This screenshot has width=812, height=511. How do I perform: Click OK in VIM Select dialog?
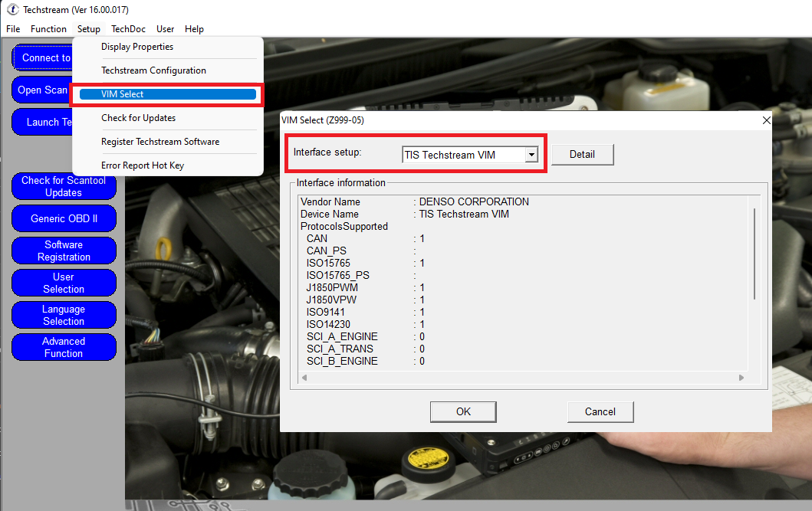coord(463,411)
